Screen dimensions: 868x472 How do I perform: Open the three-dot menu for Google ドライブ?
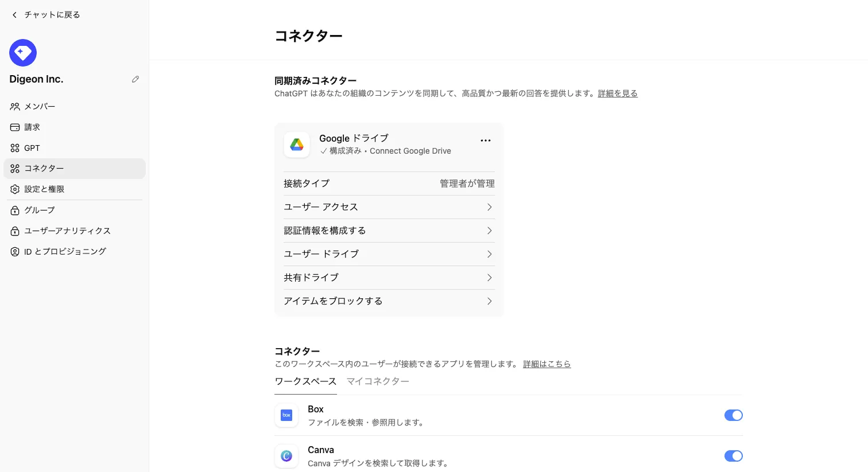[x=486, y=141]
